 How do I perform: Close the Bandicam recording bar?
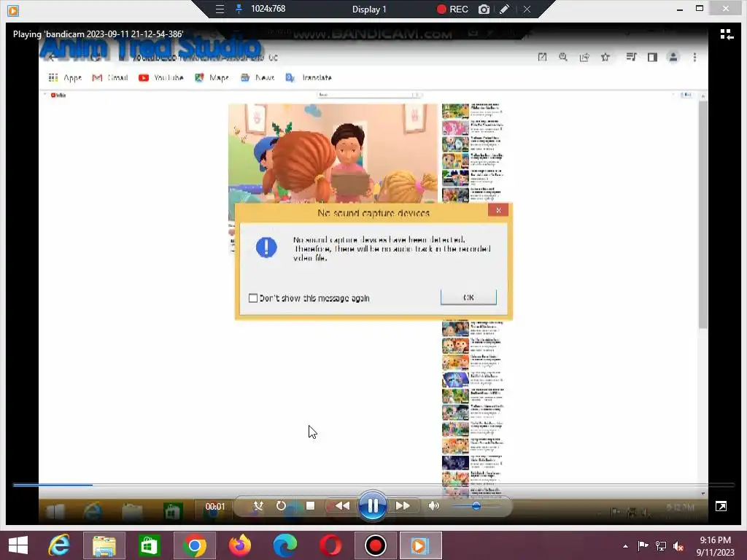[527, 9]
